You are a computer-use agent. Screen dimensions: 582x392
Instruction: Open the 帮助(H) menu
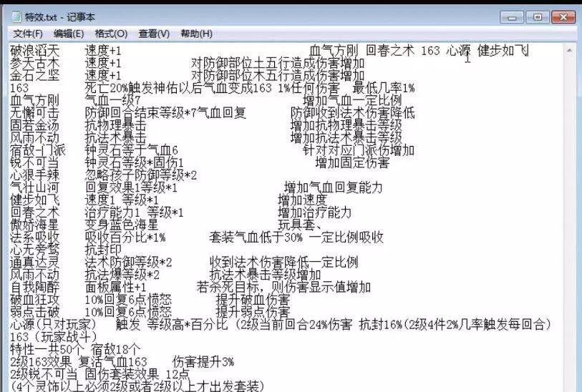tap(196, 34)
